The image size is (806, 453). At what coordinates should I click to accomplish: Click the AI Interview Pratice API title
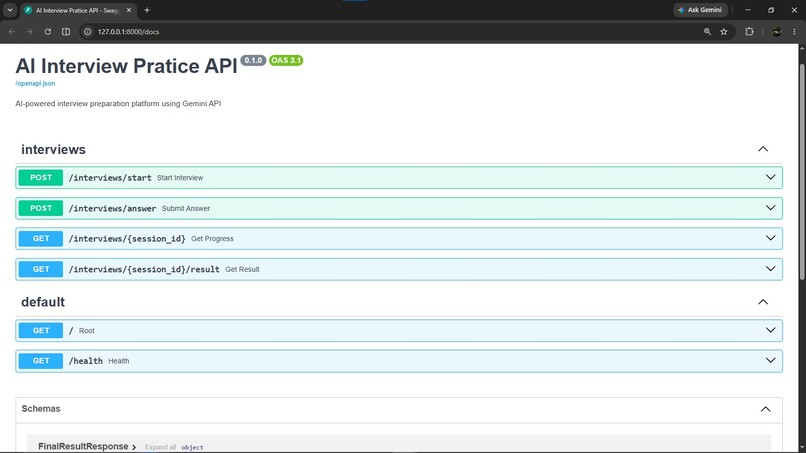(126, 66)
